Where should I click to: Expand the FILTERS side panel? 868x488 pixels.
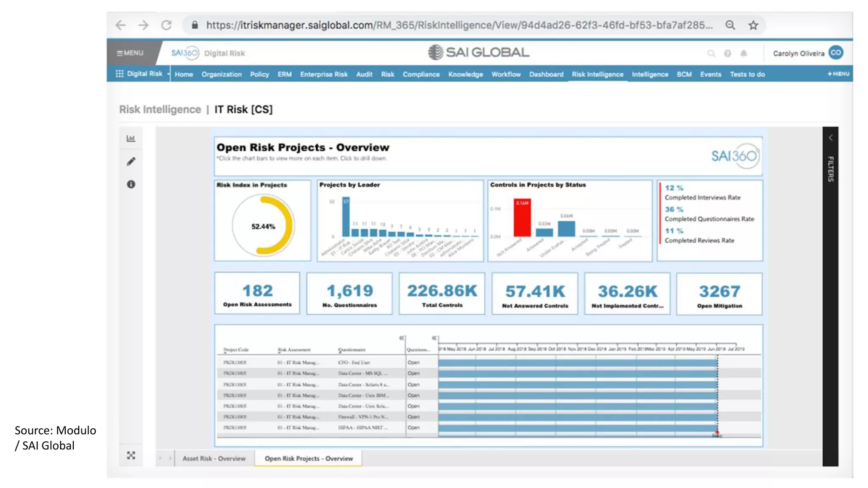click(x=830, y=138)
